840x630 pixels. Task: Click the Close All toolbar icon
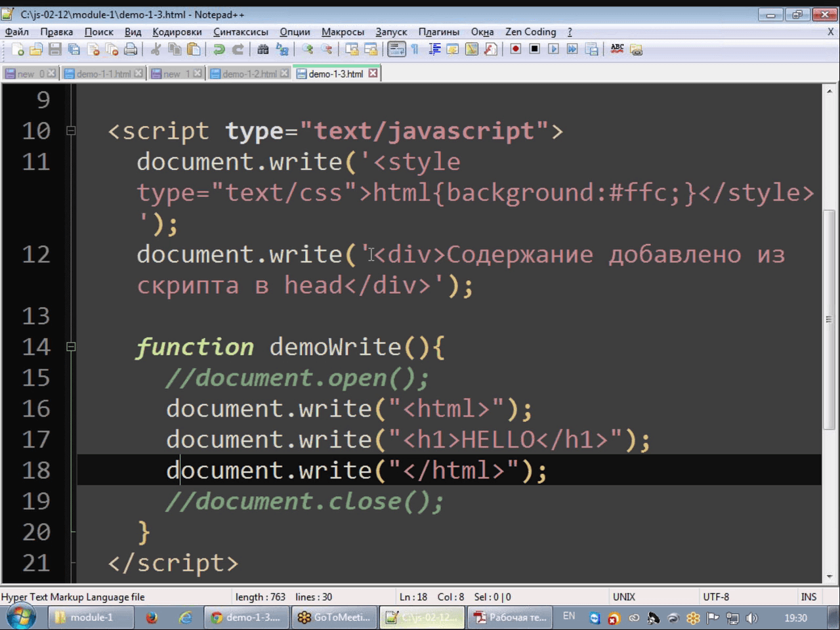click(x=112, y=49)
